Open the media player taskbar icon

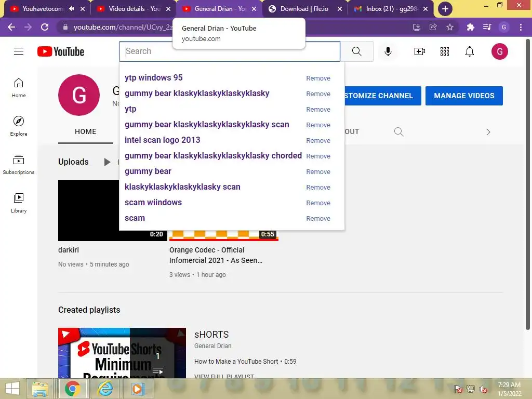tap(137, 389)
